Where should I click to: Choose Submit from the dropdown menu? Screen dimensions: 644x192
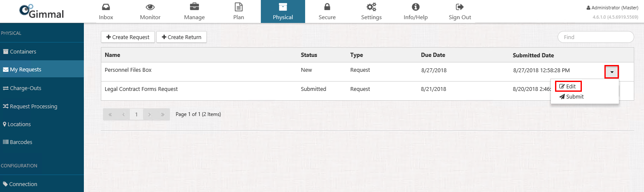(572, 96)
